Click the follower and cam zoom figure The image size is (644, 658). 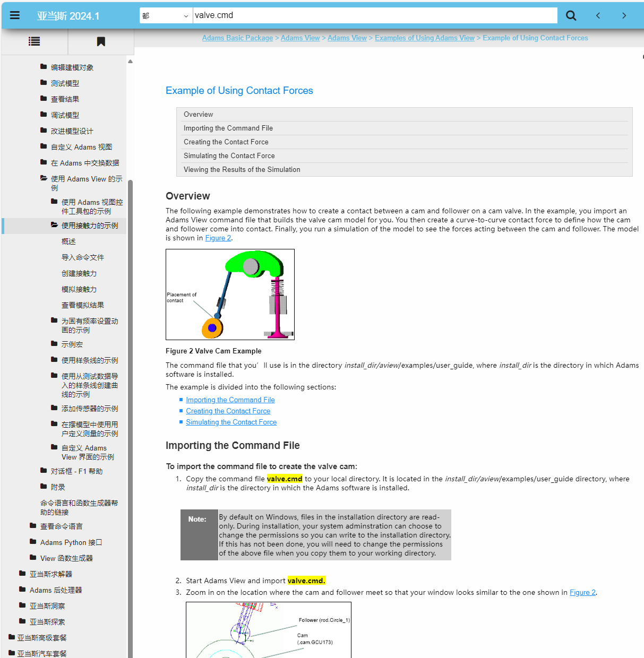pyautogui.click(x=269, y=630)
